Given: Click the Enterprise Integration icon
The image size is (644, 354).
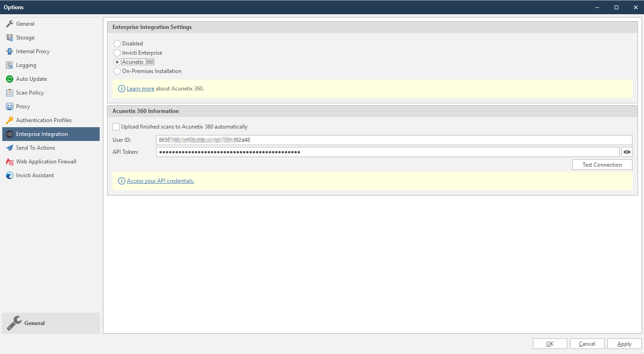Looking at the screenshot, I should pos(9,134).
